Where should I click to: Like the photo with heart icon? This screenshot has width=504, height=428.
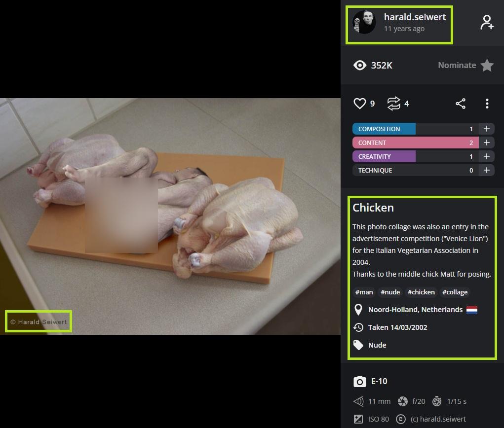click(360, 104)
